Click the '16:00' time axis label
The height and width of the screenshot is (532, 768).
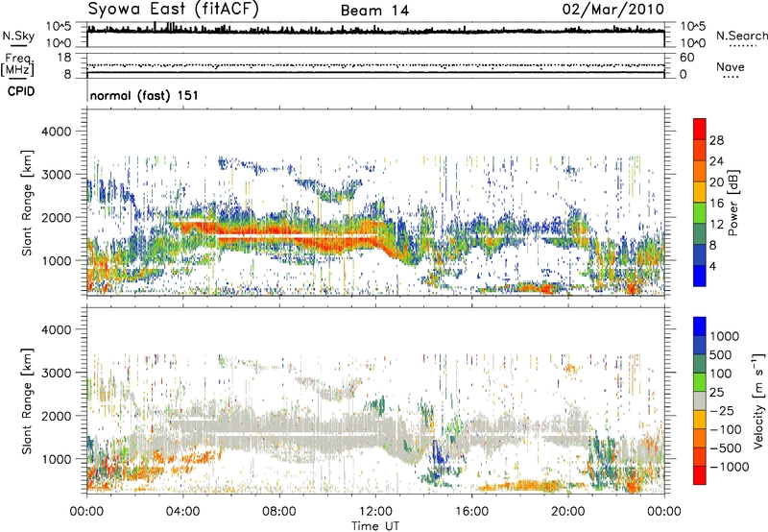[471, 512]
